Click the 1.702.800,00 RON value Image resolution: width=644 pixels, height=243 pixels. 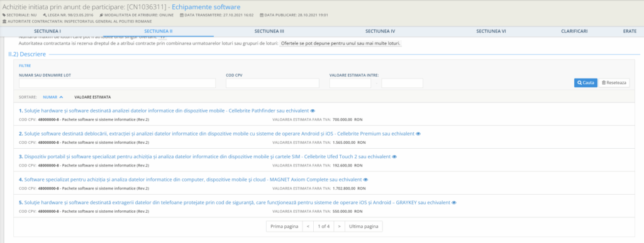click(x=349, y=188)
